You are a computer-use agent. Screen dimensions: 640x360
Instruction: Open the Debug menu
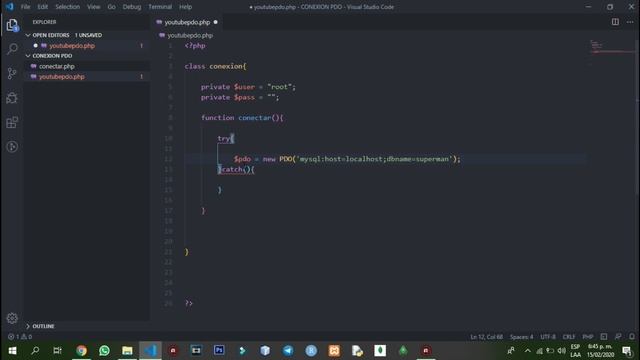132,7
